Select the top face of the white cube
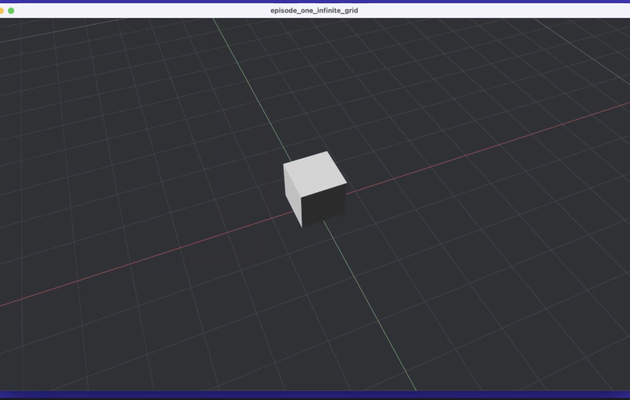 [x=315, y=174]
